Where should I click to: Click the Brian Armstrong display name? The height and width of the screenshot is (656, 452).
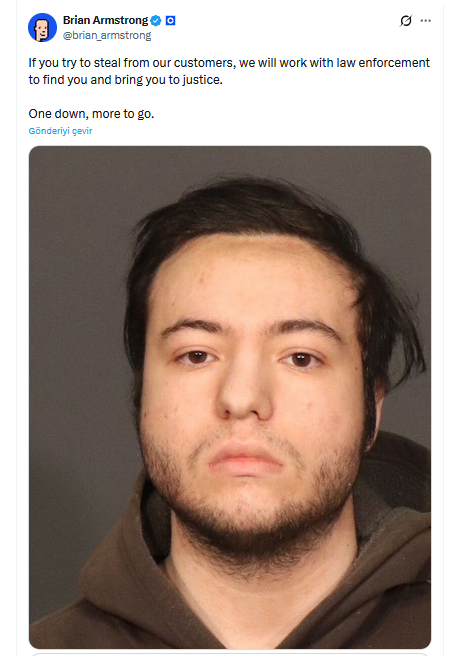pyautogui.click(x=105, y=20)
